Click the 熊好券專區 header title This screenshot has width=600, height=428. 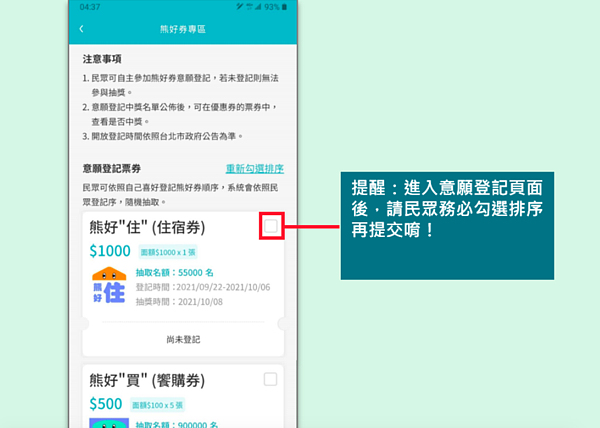point(183,29)
